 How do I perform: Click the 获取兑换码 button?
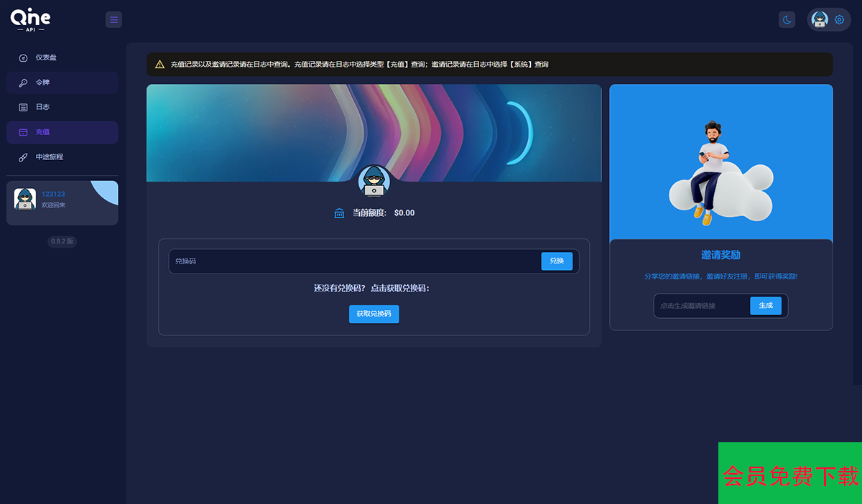tap(374, 314)
